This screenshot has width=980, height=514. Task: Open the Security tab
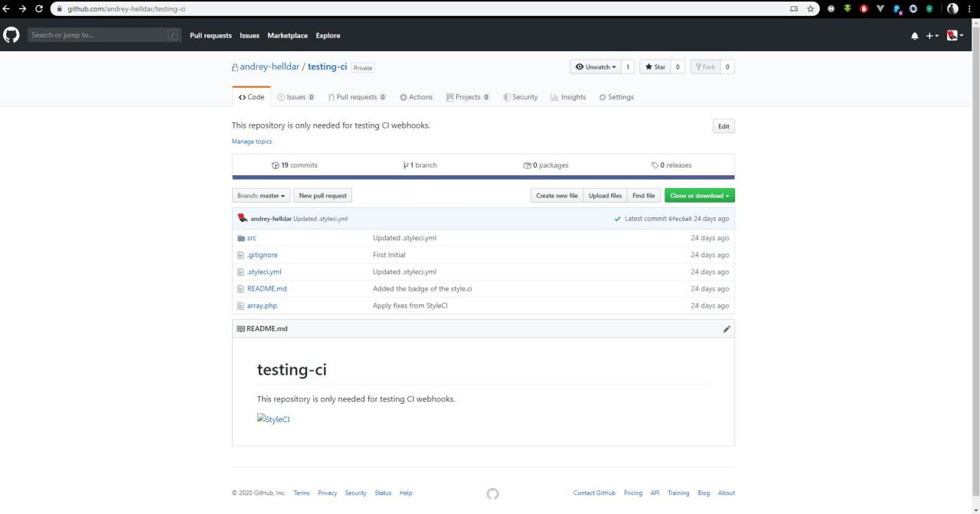point(521,97)
